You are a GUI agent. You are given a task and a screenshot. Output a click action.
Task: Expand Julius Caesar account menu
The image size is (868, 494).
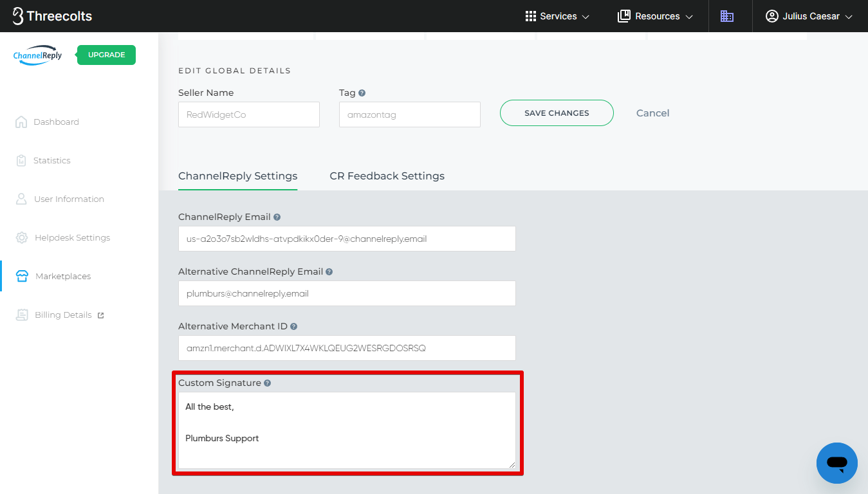(x=809, y=16)
